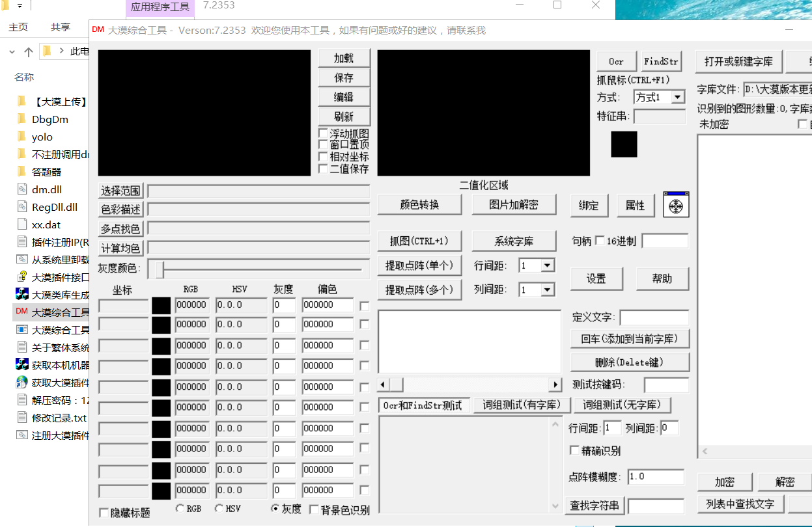This screenshot has height=527, width=812.
Task: Open Explorer's recent locations chevron
Action: [12, 51]
